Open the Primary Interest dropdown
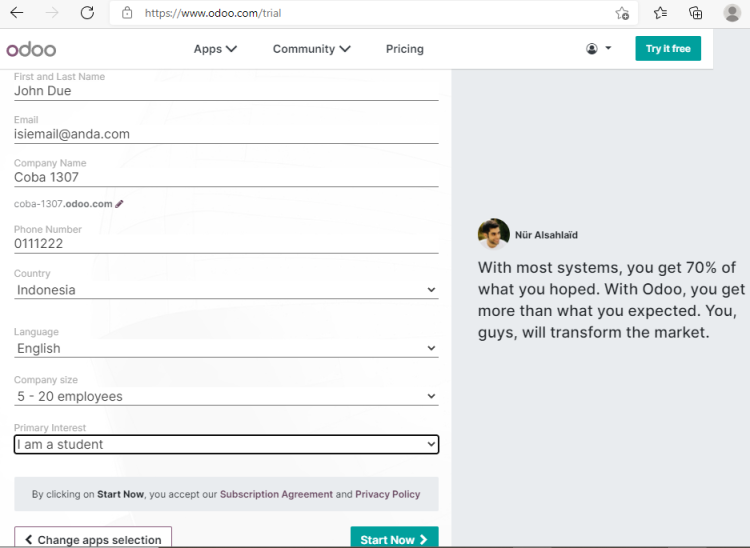 click(x=226, y=444)
